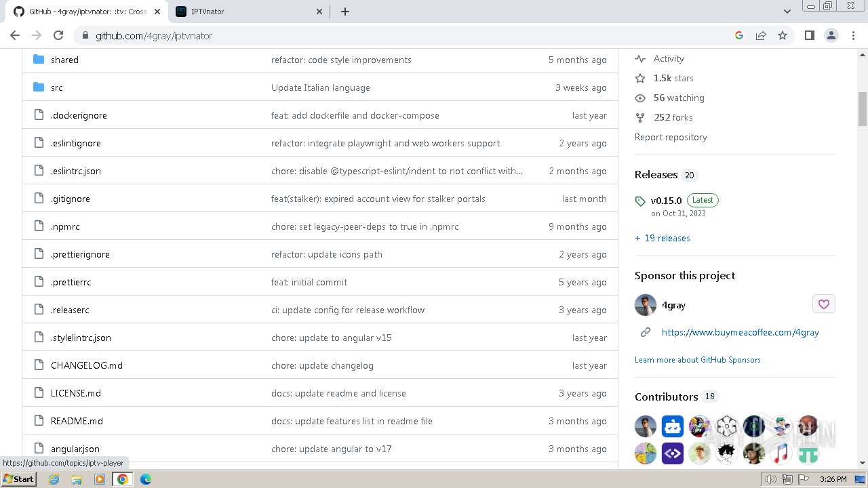Open .stylelintrc.json file

coord(81,338)
